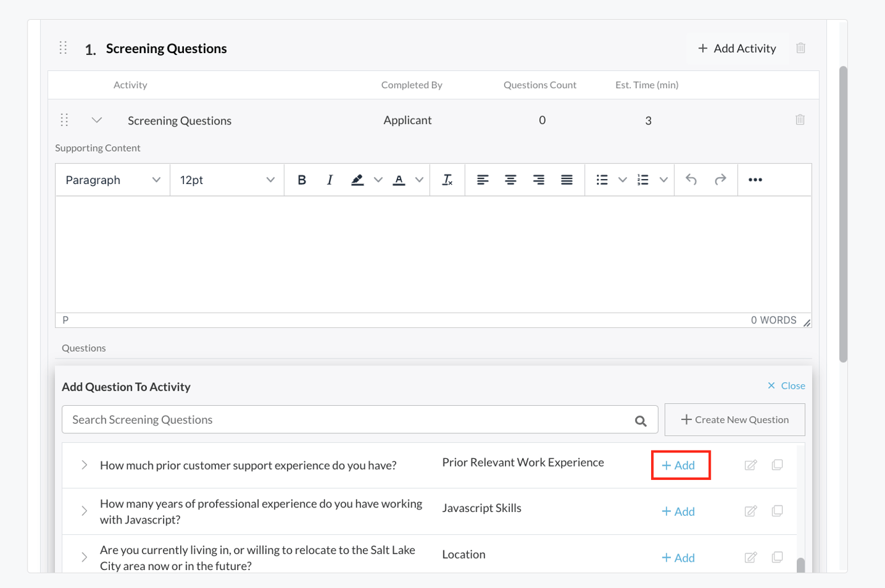
Task: Click the Add Activity button
Action: 737,48
